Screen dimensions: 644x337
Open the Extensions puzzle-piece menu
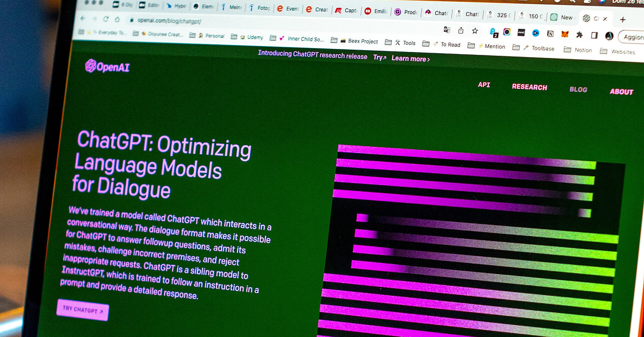pos(580,35)
